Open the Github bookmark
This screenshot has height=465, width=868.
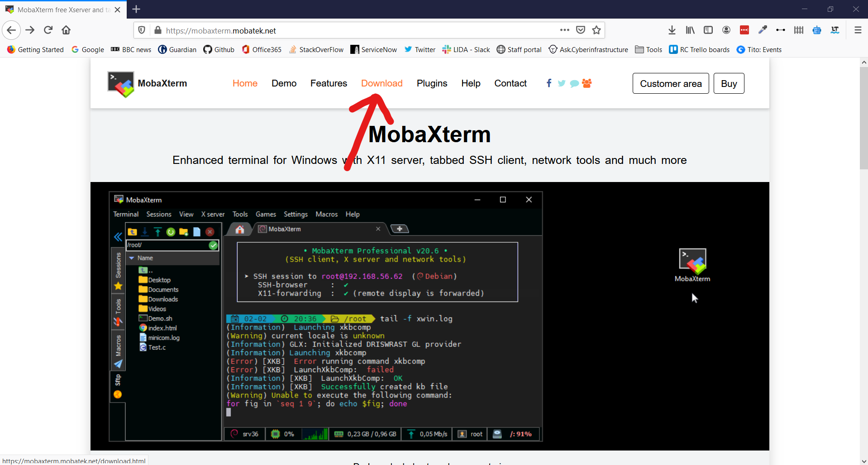click(x=219, y=49)
